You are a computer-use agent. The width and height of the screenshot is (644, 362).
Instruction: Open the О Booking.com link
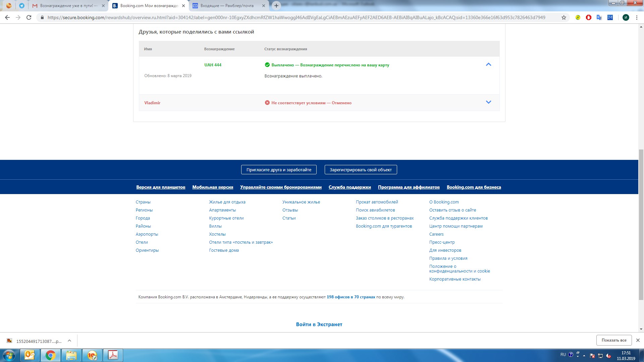coord(444,202)
